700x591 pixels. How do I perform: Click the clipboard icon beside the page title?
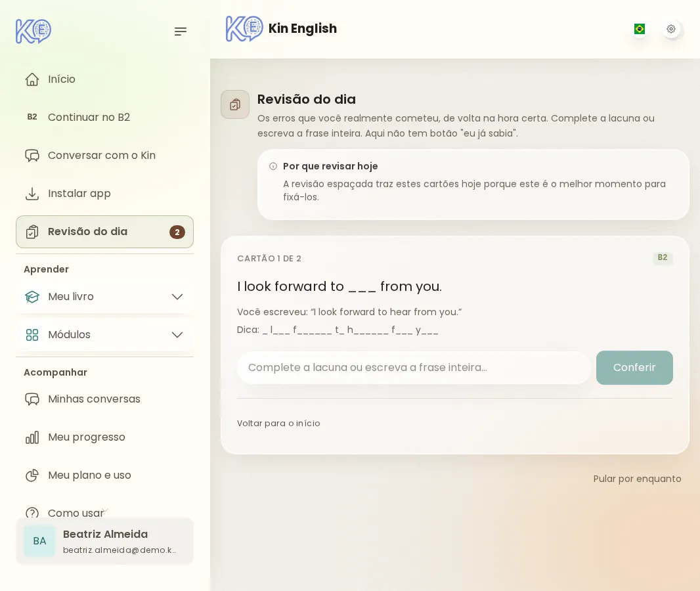pos(235,104)
